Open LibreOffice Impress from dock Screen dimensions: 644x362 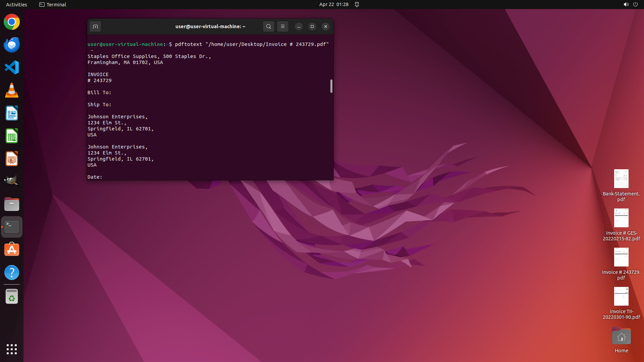pos(12,159)
